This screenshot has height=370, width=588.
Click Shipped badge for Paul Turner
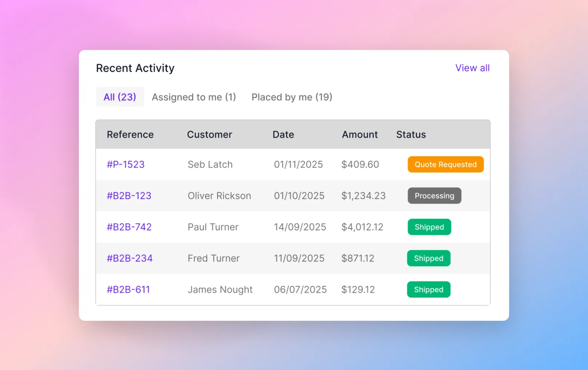[x=429, y=227]
